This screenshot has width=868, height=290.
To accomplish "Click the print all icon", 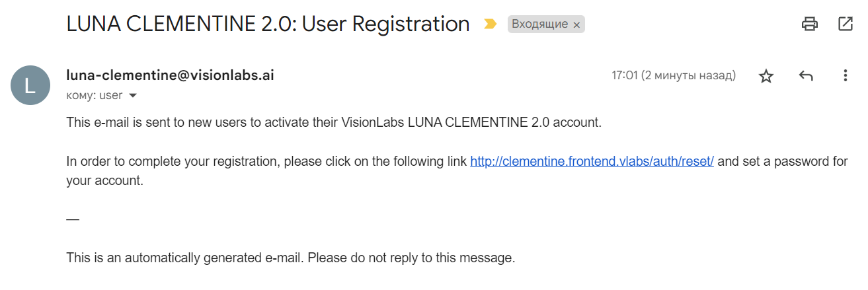I will [809, 24].
